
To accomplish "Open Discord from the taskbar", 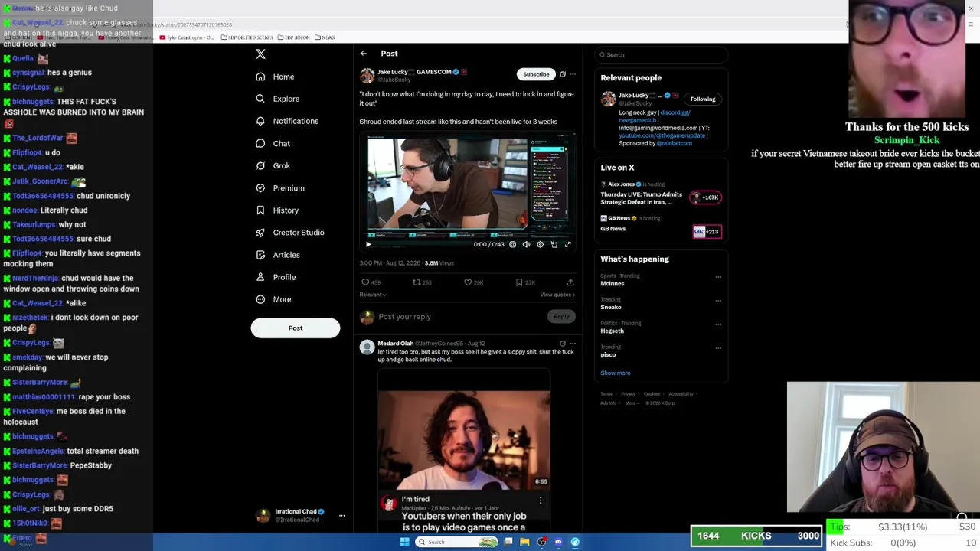I will pyautogui.click(x=558, y=542).
